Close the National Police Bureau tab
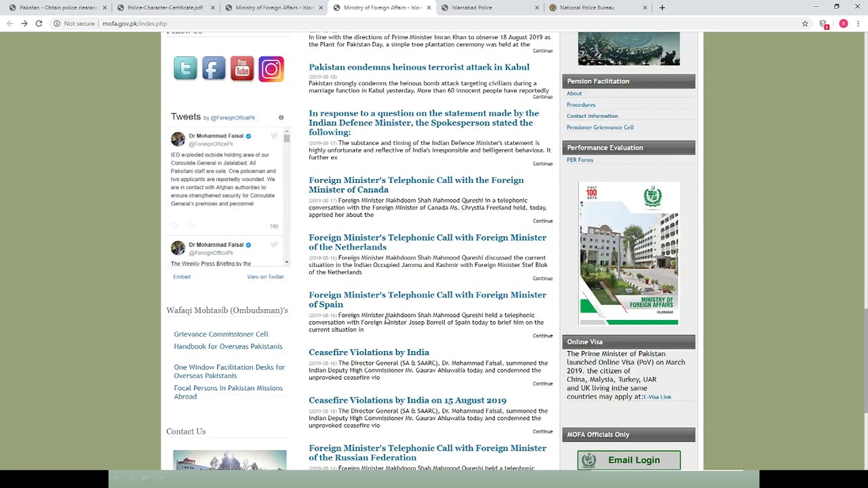This screenshot has height=488, width=868. point(645,7)
